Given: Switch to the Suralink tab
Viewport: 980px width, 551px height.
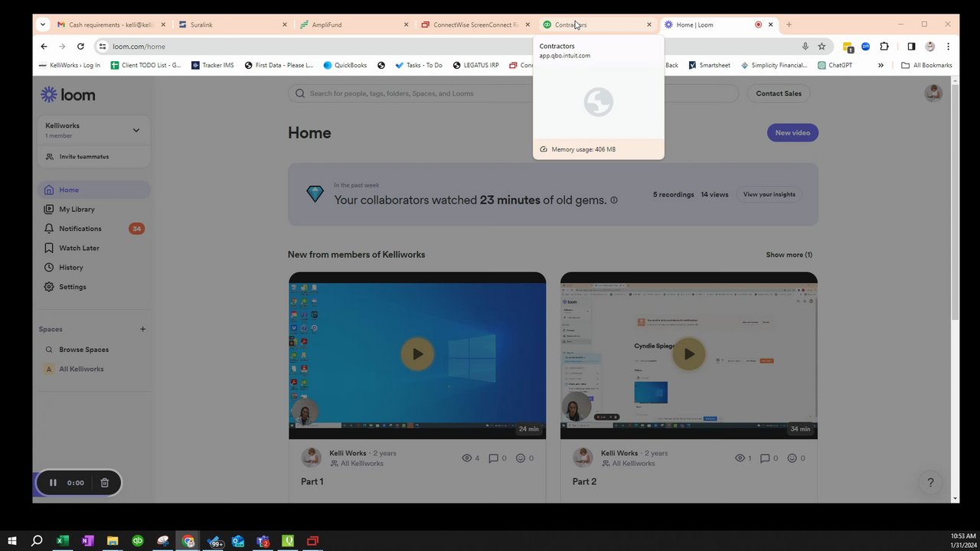Looking at the screenshot, I should [x=232, y=24].
